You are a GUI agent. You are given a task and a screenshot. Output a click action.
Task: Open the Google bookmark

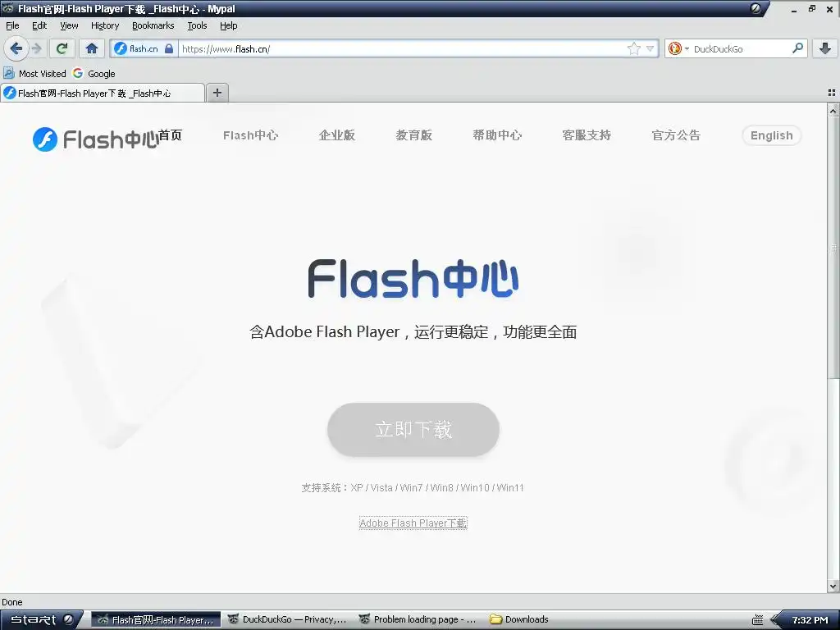[x=94, y=73]
